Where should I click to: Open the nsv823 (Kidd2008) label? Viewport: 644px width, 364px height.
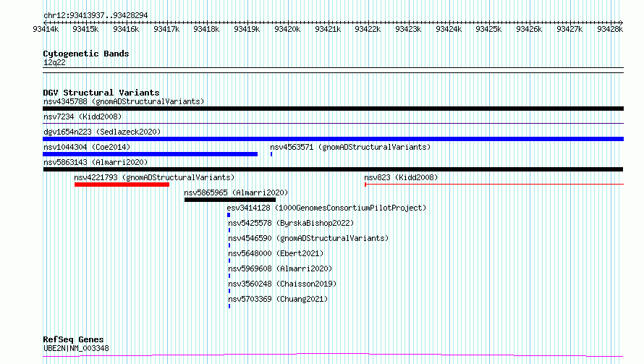(401, 177)
